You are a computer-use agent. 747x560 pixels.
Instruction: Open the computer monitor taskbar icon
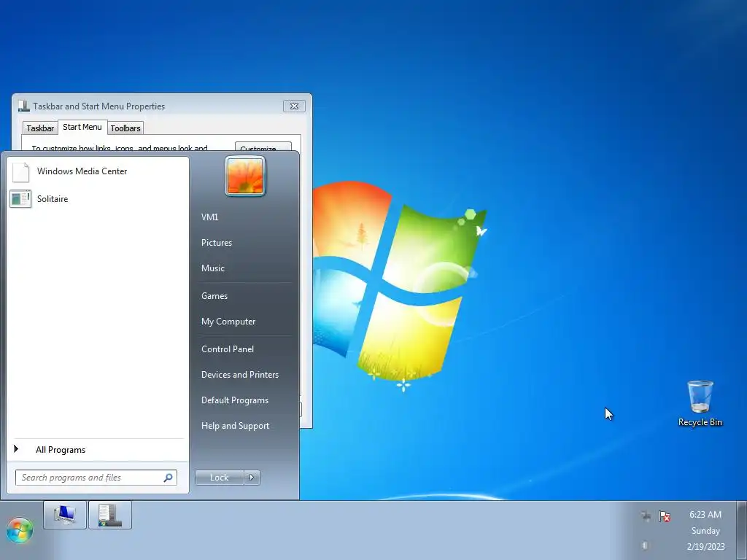click(65, 515)
